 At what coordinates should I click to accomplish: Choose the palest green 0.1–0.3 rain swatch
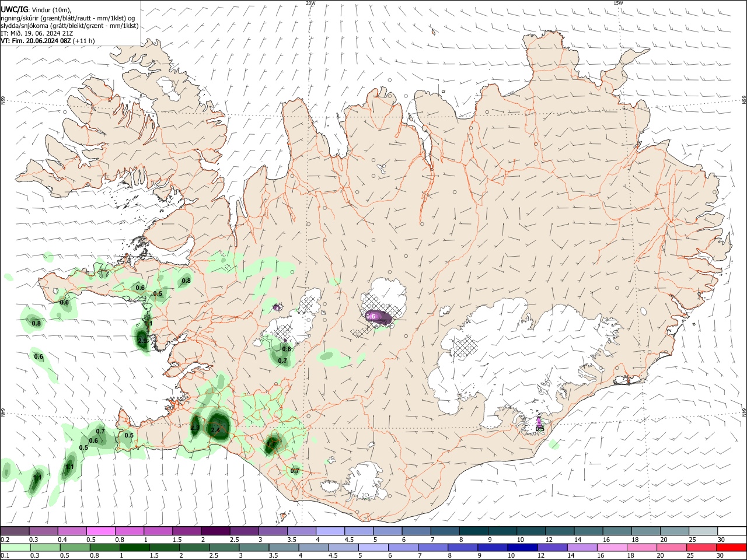tap(15, 548)
